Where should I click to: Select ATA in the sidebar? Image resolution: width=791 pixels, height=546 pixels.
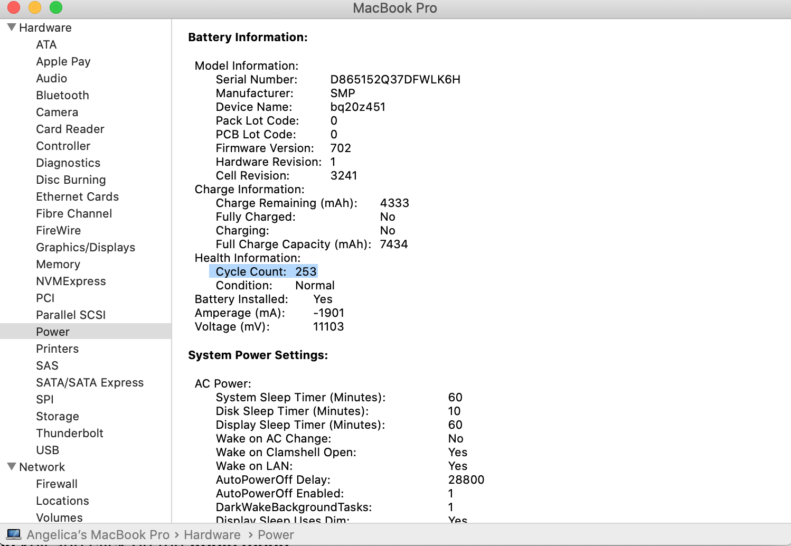[x=46, y=44]
